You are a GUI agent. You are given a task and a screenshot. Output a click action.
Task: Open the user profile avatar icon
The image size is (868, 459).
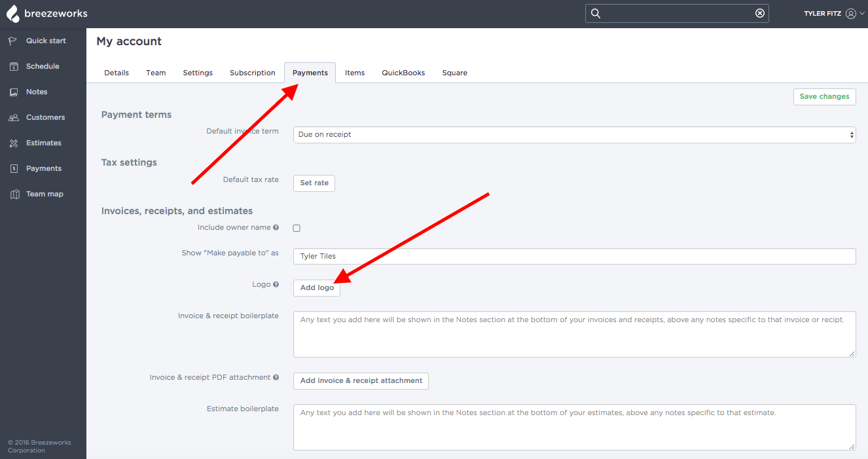point(851,14)
